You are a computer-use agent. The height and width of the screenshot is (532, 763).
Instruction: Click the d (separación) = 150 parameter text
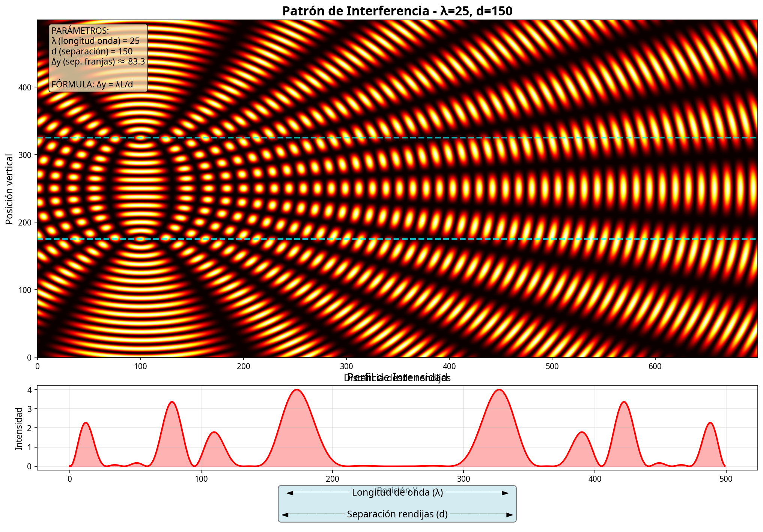point(92,51)
